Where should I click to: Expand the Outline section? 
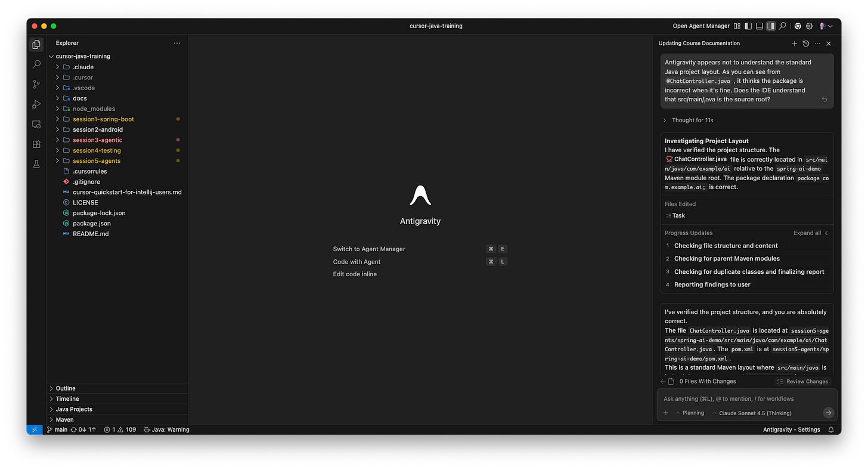[117, 388]
